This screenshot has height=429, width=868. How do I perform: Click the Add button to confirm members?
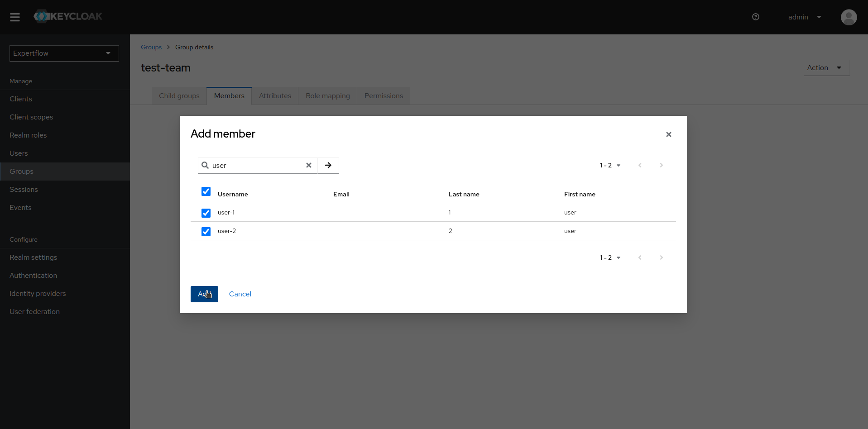(x=204, y=294)
